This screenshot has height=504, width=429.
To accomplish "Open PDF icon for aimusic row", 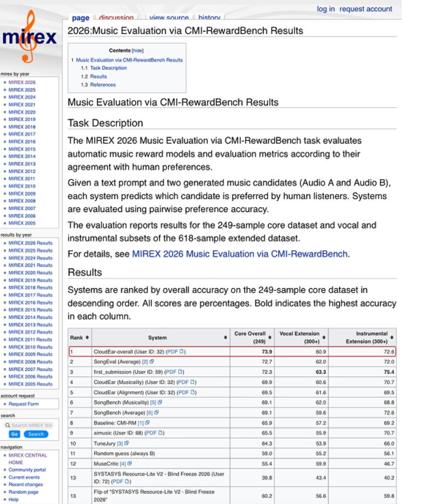I will [x=160, y=433].
